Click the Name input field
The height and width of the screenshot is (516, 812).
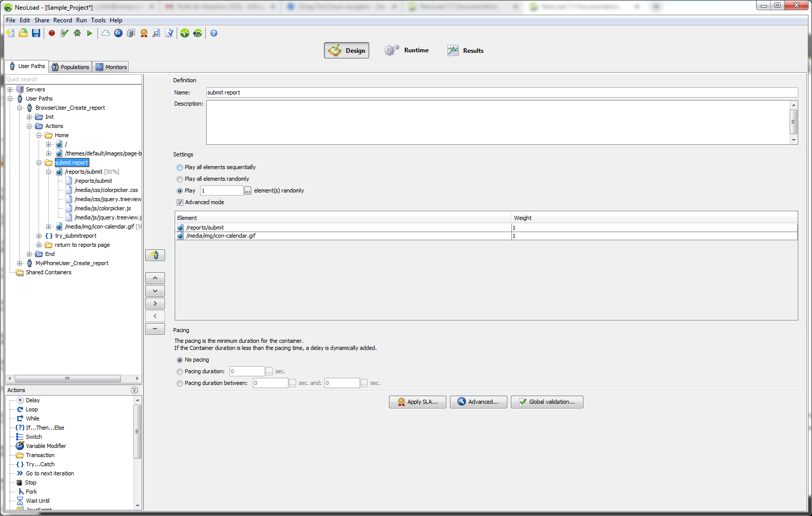(502, 92)
